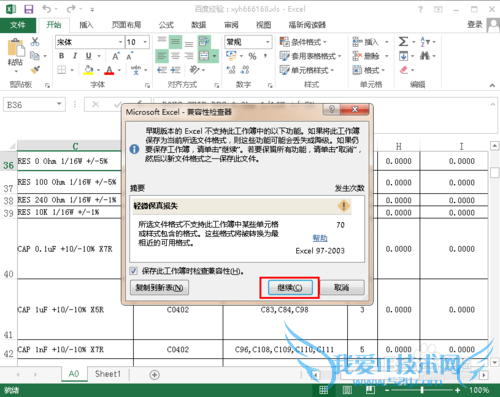The image size is (500, 397).
Task: Click 取消 cancel button in dialog
Action: click(342, 287)
